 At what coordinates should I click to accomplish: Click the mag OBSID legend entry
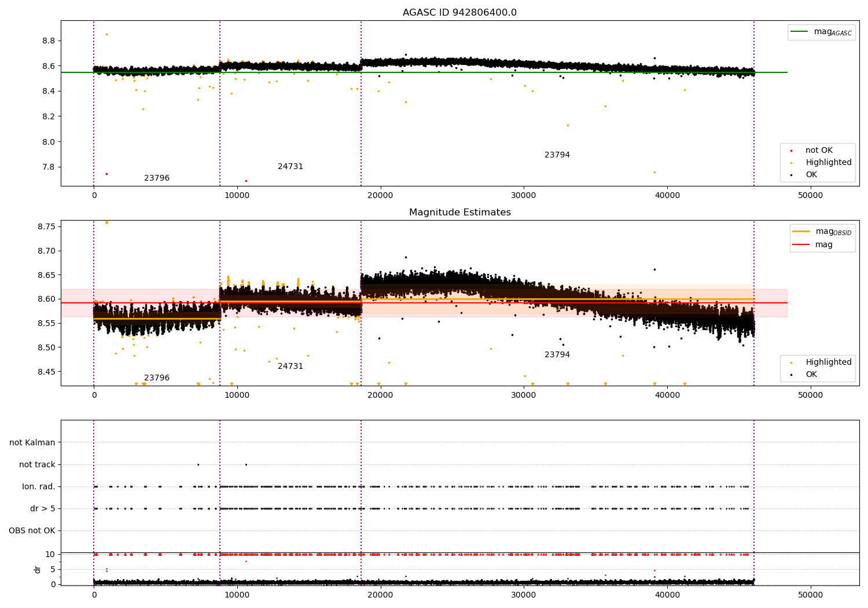822,232
